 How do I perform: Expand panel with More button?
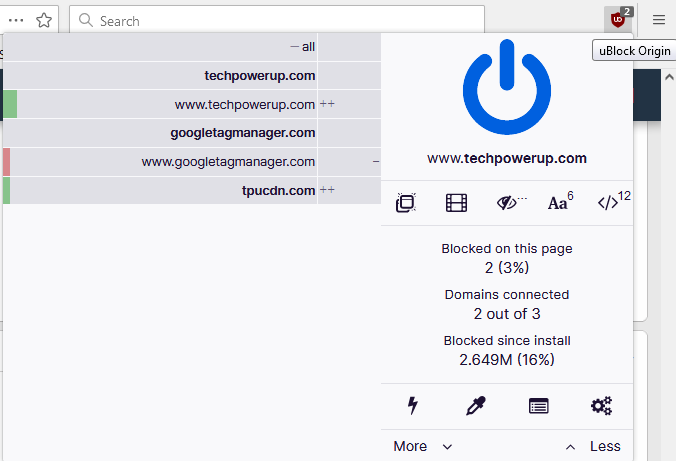click(x=422, y=446)
